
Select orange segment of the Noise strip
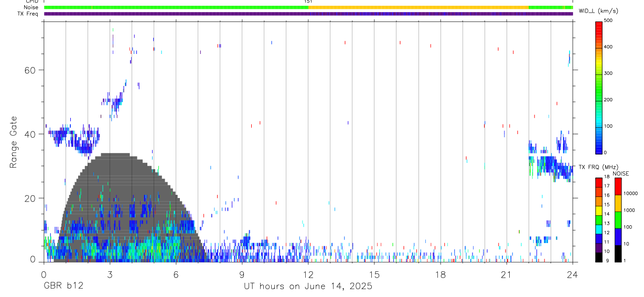click(x=418, y=7)
